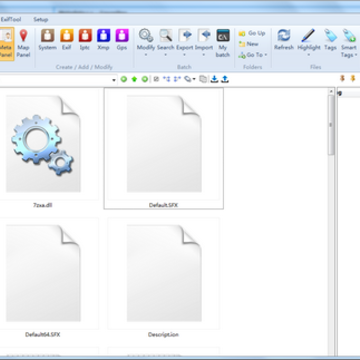Image resolution: width=360 pixels, height=360 pixels.
Task: Click the 7zxa.dll file name
Action: (43, 205)
